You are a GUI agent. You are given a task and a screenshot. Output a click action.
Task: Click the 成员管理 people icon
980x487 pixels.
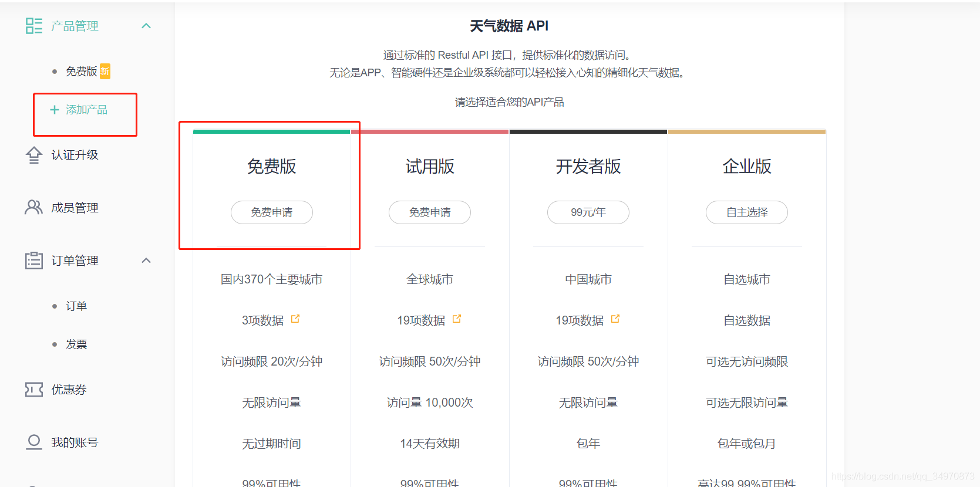[33, 207]
